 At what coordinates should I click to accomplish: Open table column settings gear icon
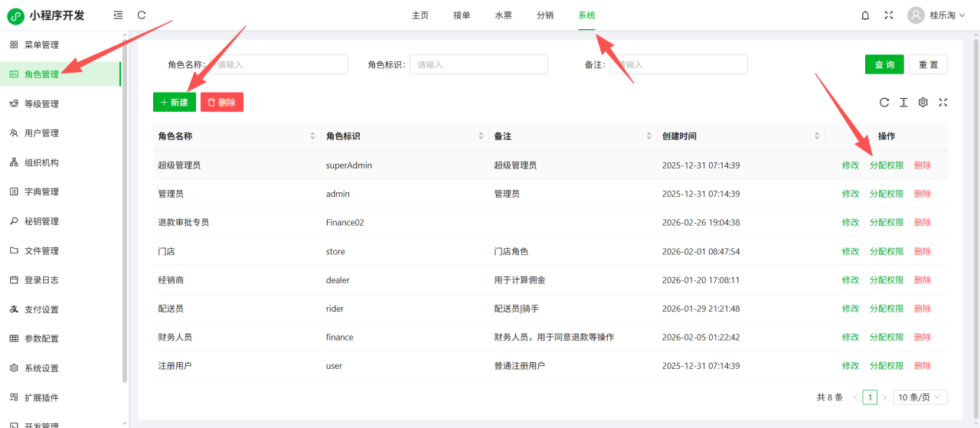click(923, 103)
